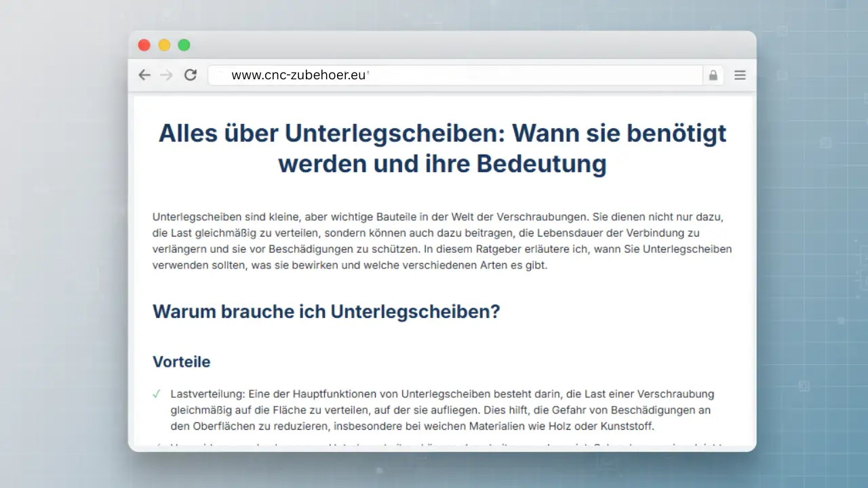Click the 'Lastverteilung' bullet paragraph
This screenshot has width=868, height=488.
442,410
